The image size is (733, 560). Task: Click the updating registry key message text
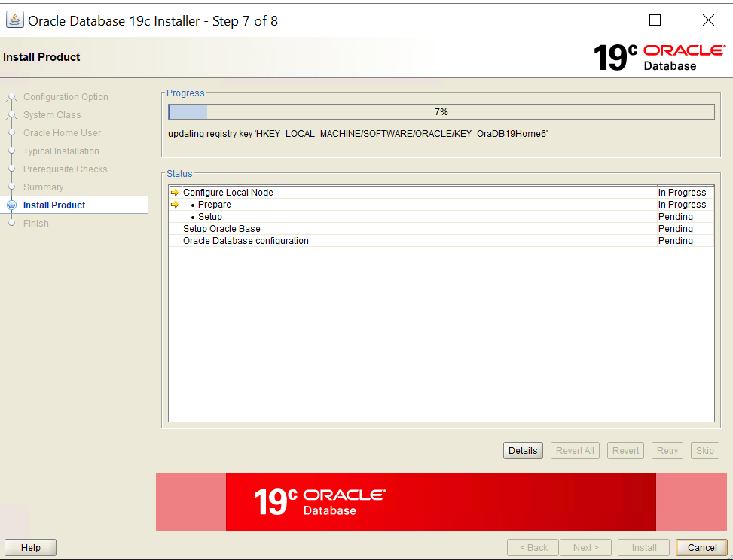(358, 134)
